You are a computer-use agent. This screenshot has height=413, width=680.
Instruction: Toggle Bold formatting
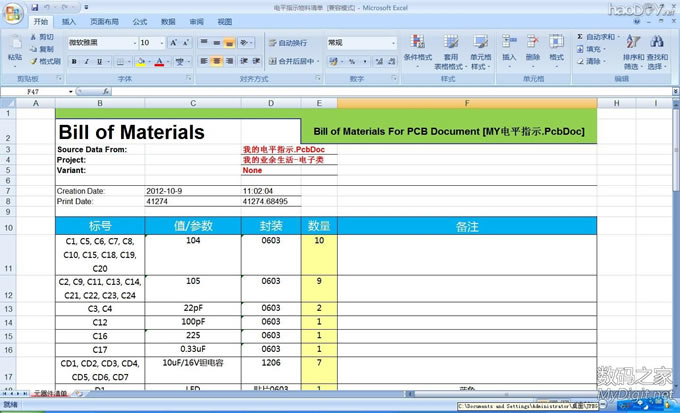[x=74, y=61]
